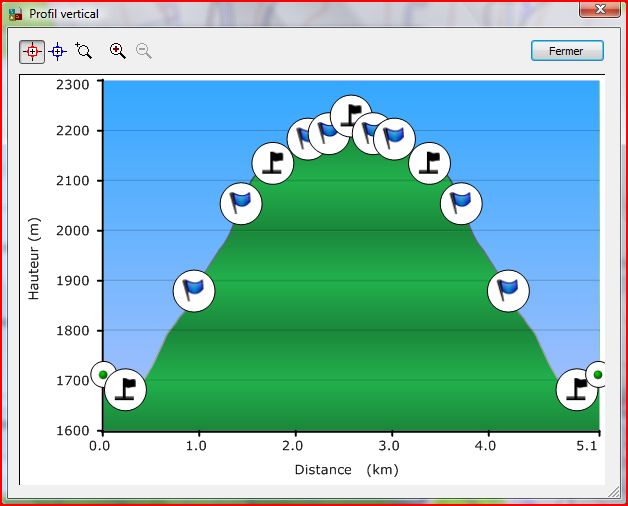Click the greyed-out zoom out magnifier
The height and width of the screenshot is (506, 628).
144,51
